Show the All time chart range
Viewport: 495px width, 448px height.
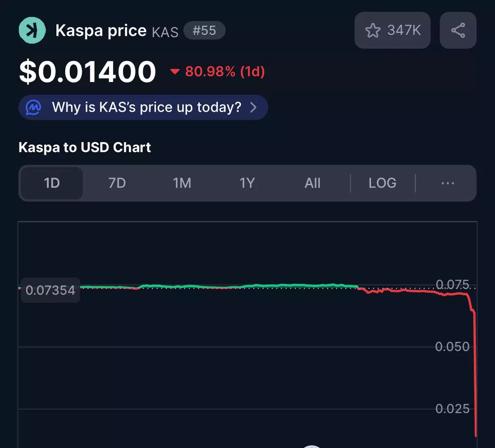pos(312,183)
